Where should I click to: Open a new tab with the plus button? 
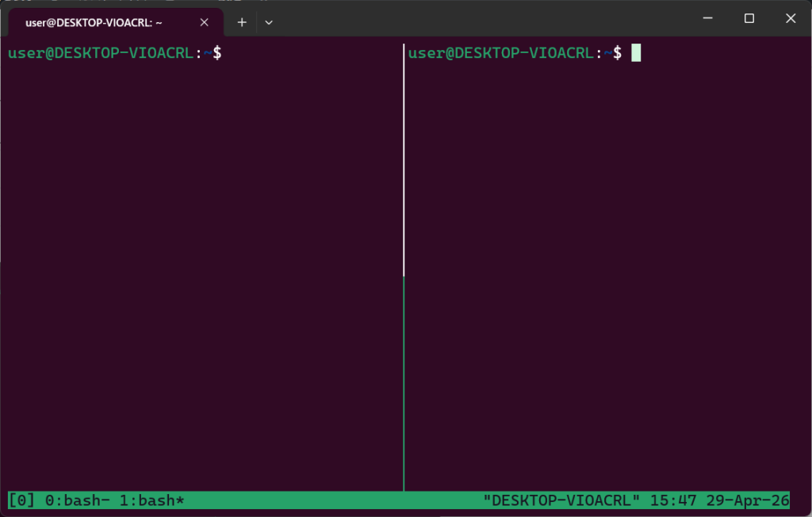click(x=242, y=22)
